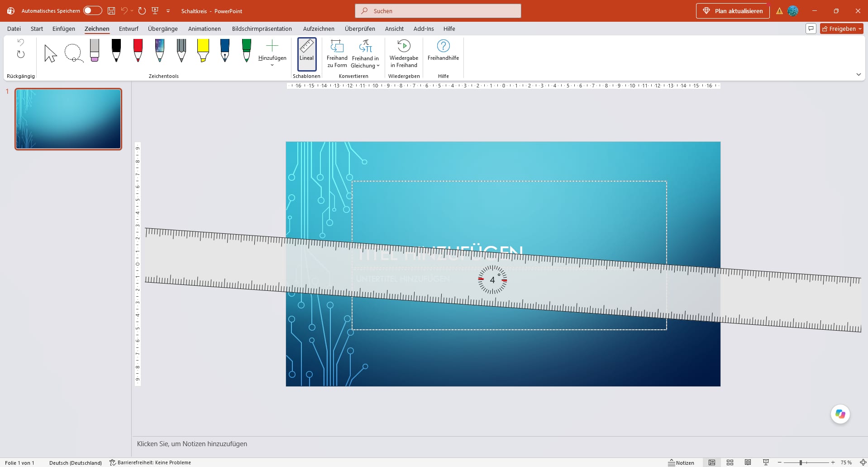Image resolution: width=868 pixels, height=467 pixels.
Task: Collapse the ribbon with the chevron
Action: [858, 75]
